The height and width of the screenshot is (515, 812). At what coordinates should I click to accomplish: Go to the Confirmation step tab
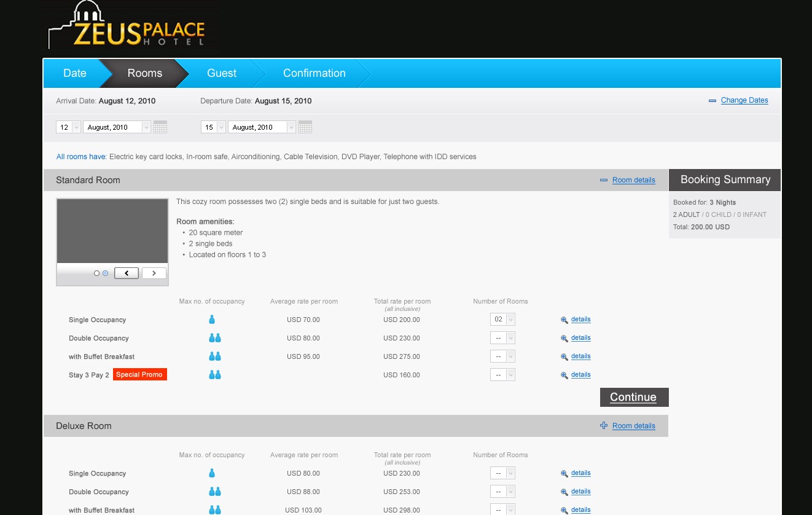coord(314,73)
